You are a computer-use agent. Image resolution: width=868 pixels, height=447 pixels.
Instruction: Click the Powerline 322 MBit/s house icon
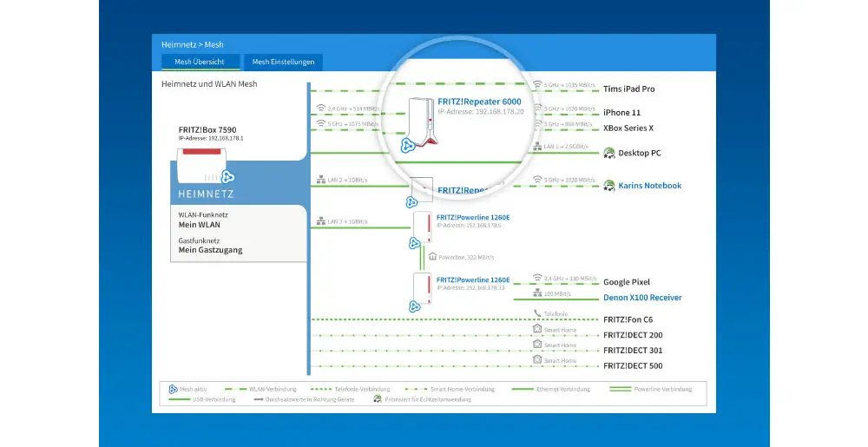click(x=432, y=257)
